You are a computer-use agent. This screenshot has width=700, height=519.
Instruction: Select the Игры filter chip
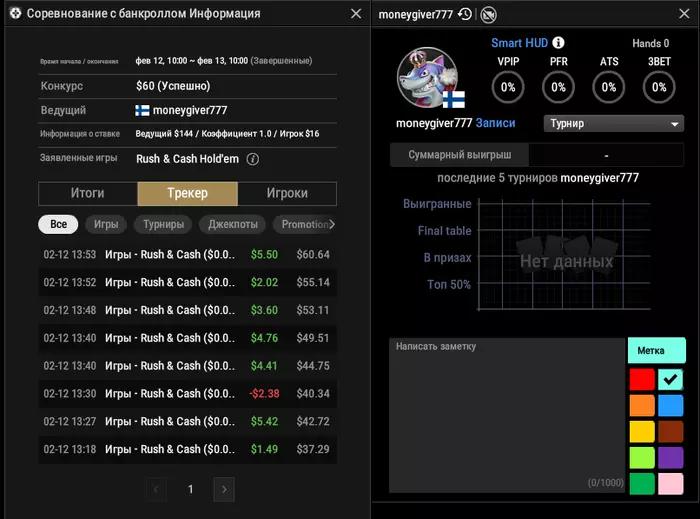coord(106,224)
